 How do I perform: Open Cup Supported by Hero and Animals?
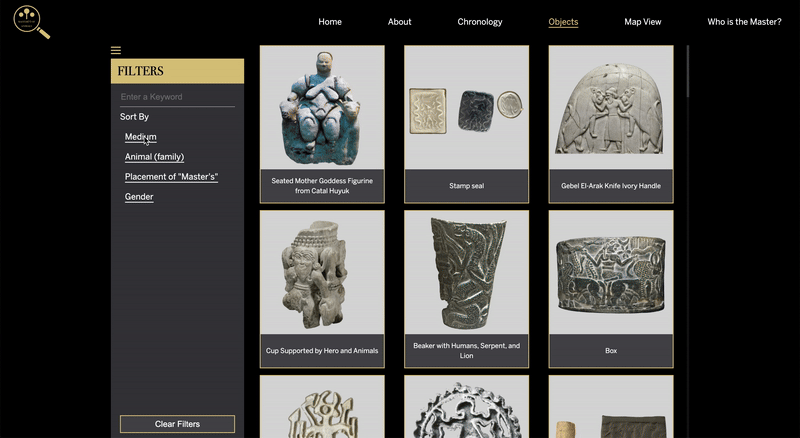[322, 289]
